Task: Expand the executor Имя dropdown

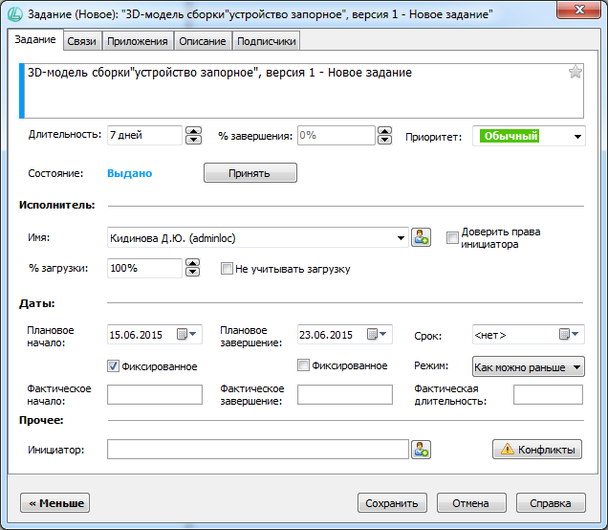Action: pyautogui.click(x=401, y=238)
